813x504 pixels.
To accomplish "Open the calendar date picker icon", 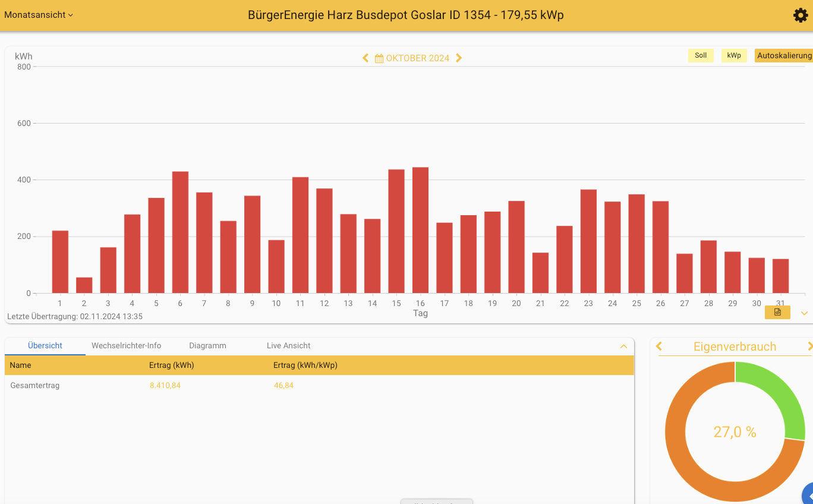I will click(x=379, y=58).
